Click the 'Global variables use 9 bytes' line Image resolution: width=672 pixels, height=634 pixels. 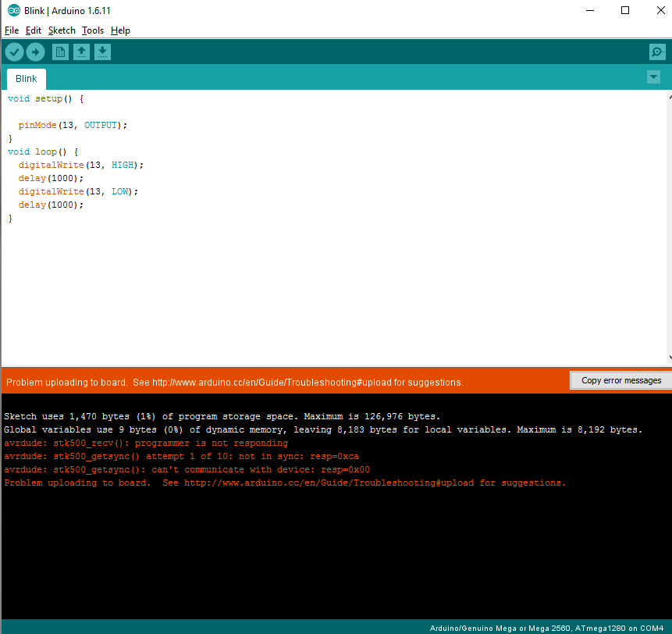click(323, 429)
